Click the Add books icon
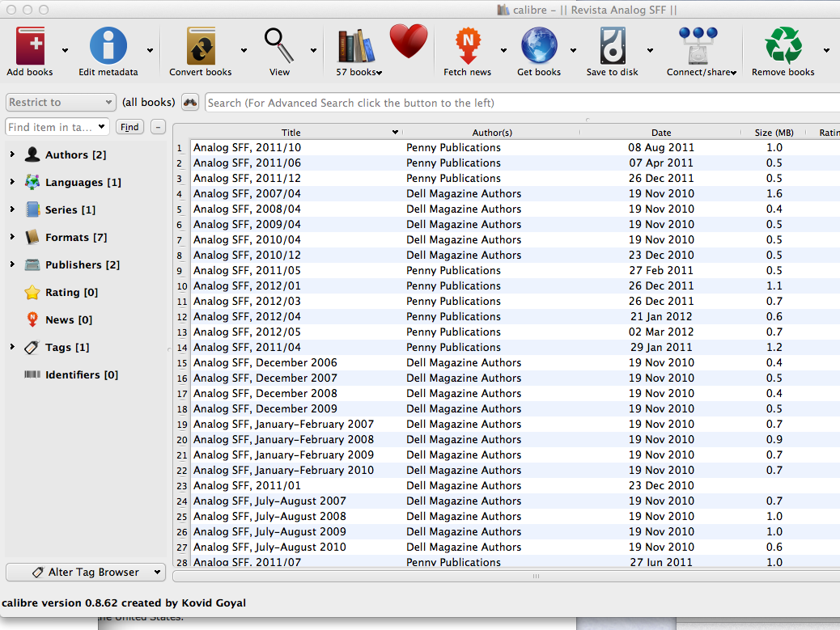The height and width of the screenshot is (630, 840). (x=30, y=46)
